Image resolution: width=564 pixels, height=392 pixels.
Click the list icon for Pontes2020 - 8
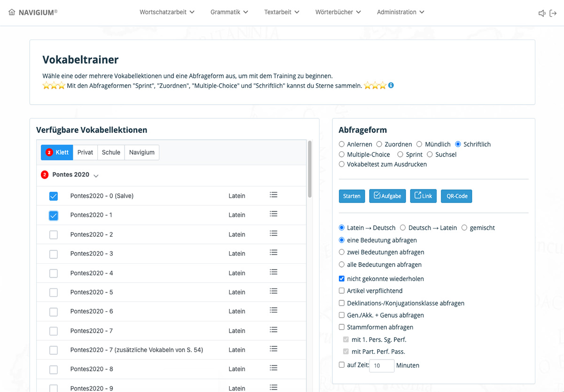(274, 368)
